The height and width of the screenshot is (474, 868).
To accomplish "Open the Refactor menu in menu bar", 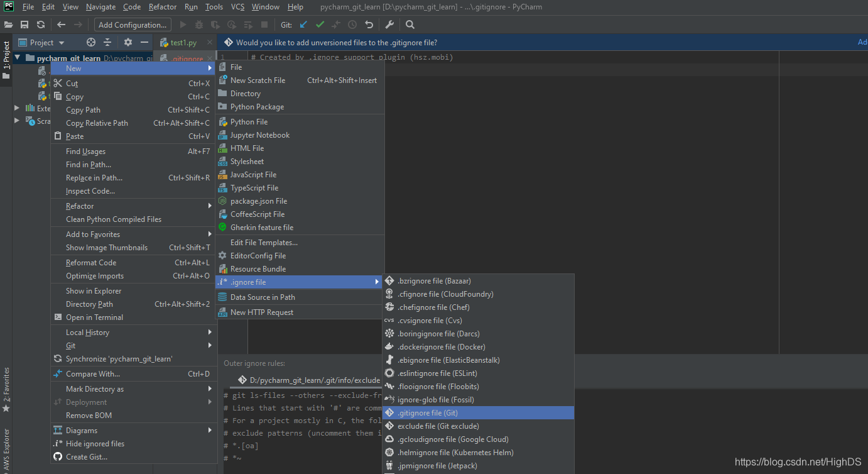I will point(163,7).
